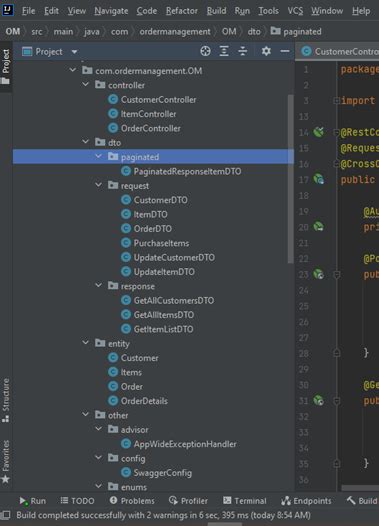379x526 pixels.
Task: Click the fold marker at line 23
Action: 337,275
